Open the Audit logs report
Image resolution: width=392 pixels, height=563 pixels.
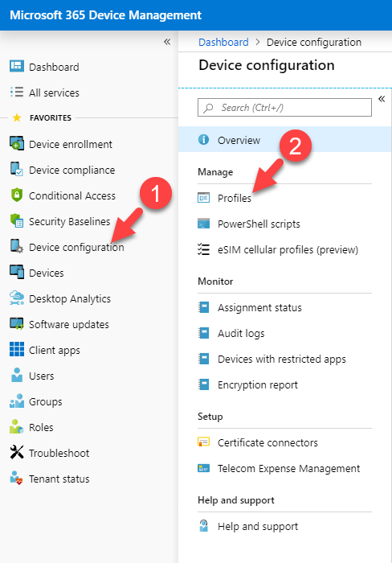241,334
